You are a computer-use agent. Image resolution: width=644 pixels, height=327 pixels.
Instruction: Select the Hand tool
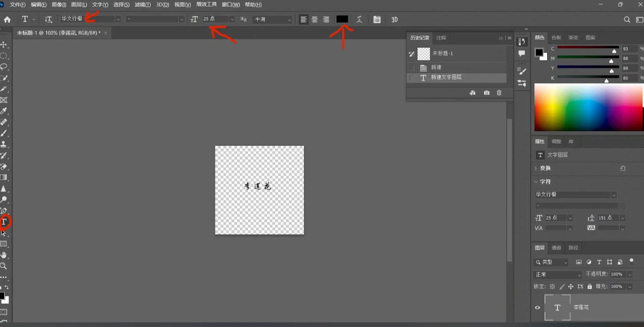(4, 255)
